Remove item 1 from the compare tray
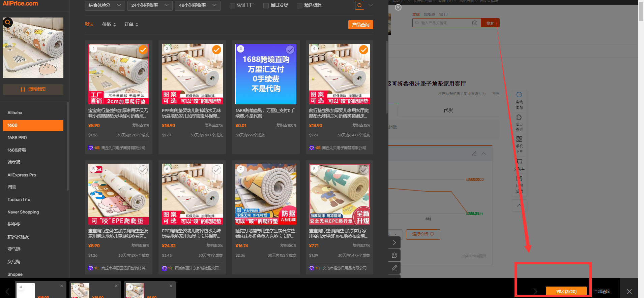The width and height of the screenshot is (644, 298). pyautogui.click(x=171, y=286)
